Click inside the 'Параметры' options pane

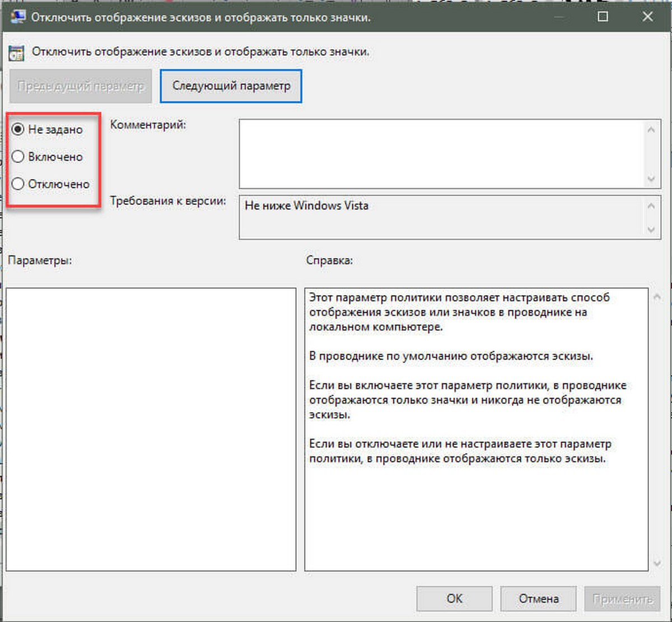click(151, 429)
